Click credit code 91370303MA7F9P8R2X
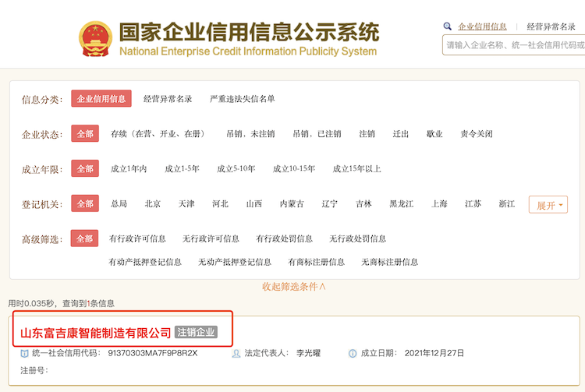The image size is (585, 392). pos(153,353)
